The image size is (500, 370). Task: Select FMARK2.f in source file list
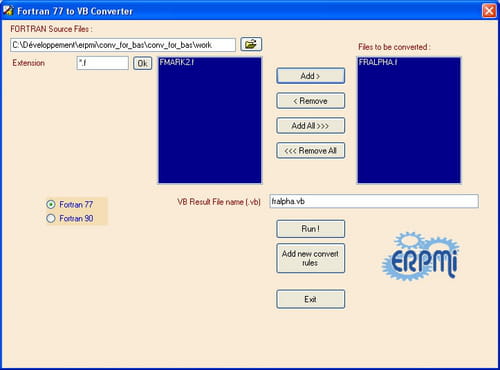pyautogui.click(x=177, y=62)
